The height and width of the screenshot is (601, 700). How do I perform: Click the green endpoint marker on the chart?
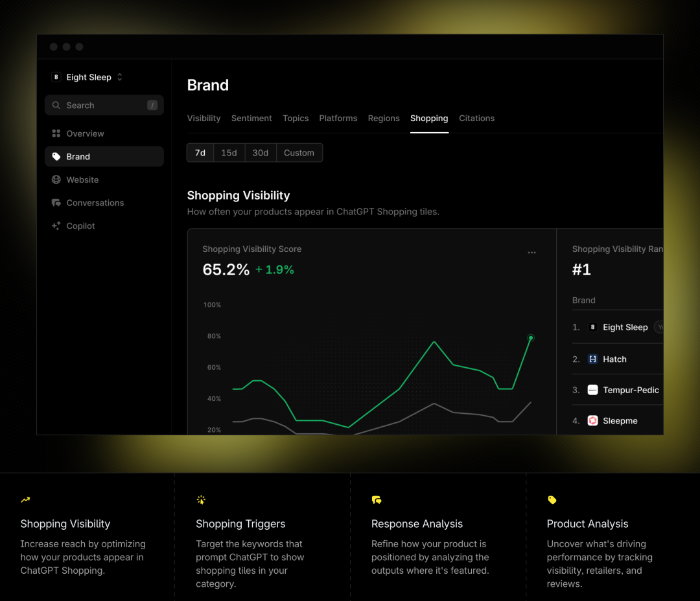(531, 337)
